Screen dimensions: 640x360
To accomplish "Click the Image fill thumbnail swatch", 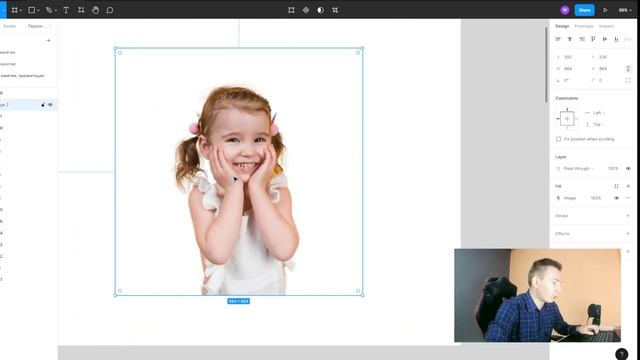I will coord(558,198).
